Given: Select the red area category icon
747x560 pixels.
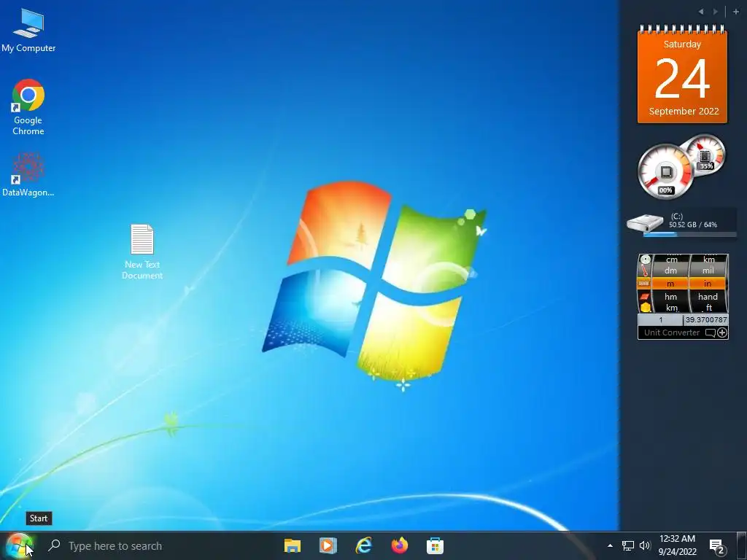Looking at the screenshot, I should 645,296.
